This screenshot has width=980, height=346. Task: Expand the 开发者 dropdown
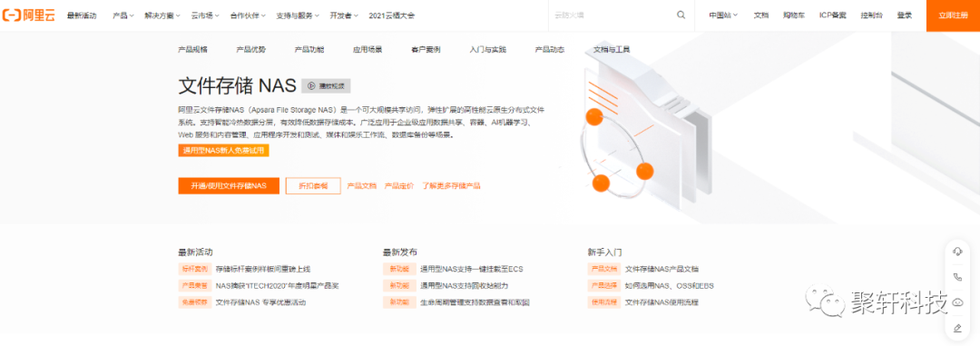click(344, 15)
